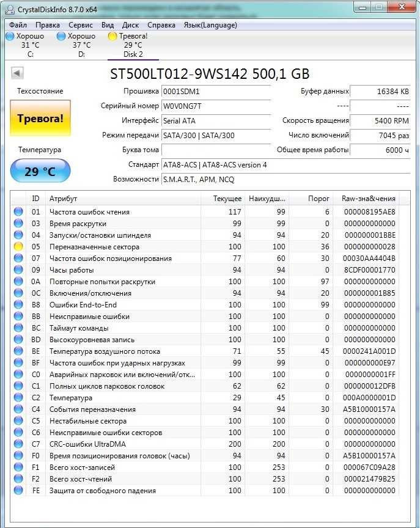Click the previous disk arrow button
Viewport: 420px width, 528px height.
17,73
